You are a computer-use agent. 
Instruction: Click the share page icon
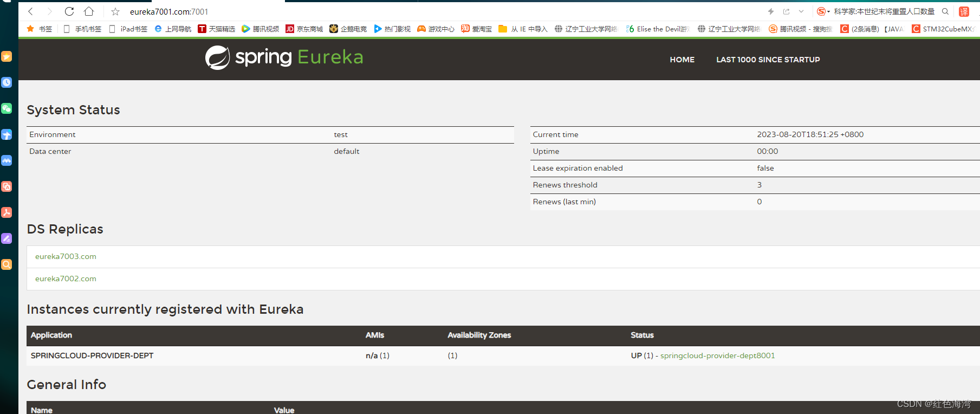(x=787, y=11)
